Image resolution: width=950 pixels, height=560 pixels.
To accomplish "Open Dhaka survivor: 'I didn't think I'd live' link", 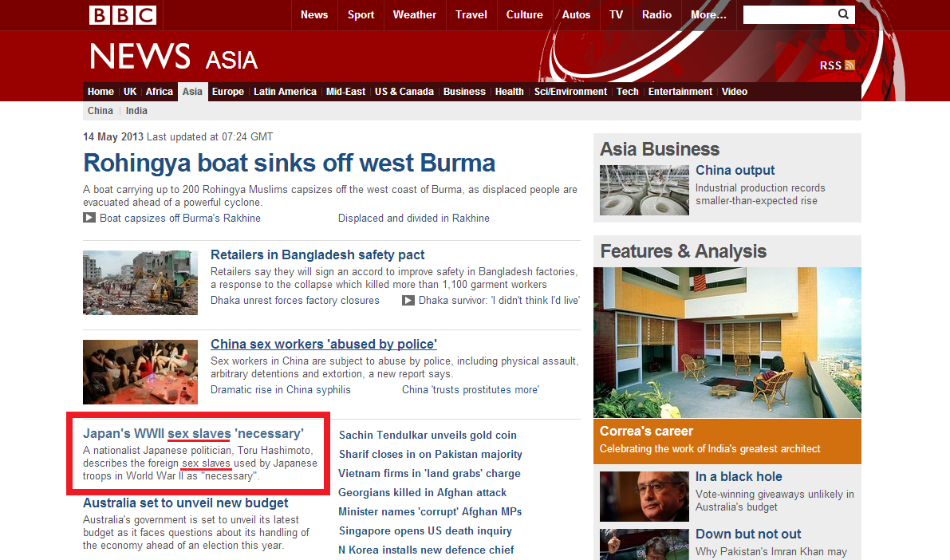I will click(499, 301).
